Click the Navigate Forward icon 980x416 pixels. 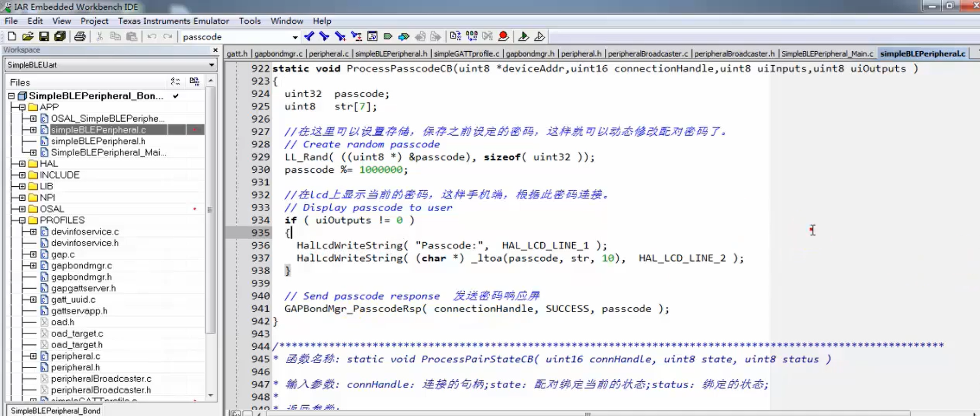436,36
